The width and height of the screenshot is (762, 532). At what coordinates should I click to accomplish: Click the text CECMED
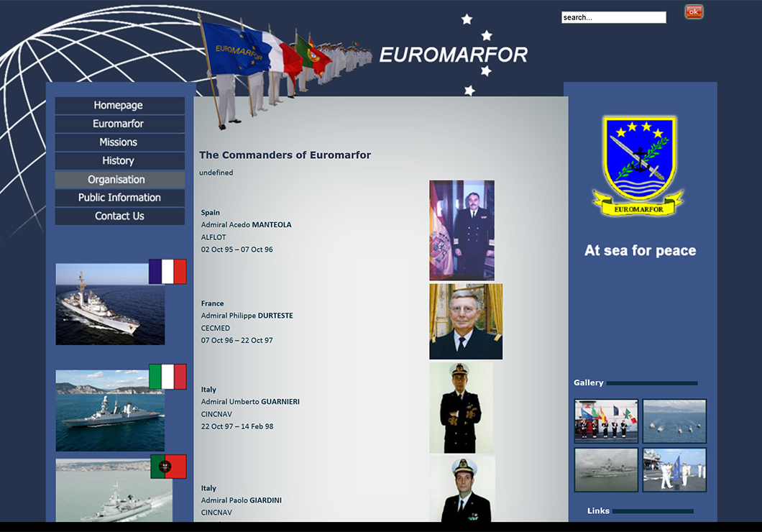216,329
